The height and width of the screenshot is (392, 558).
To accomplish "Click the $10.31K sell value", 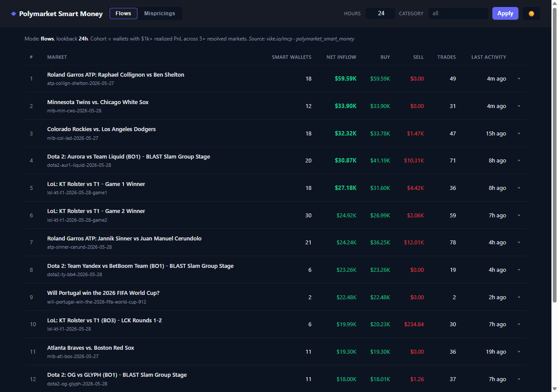I will [x=414, y=161].
